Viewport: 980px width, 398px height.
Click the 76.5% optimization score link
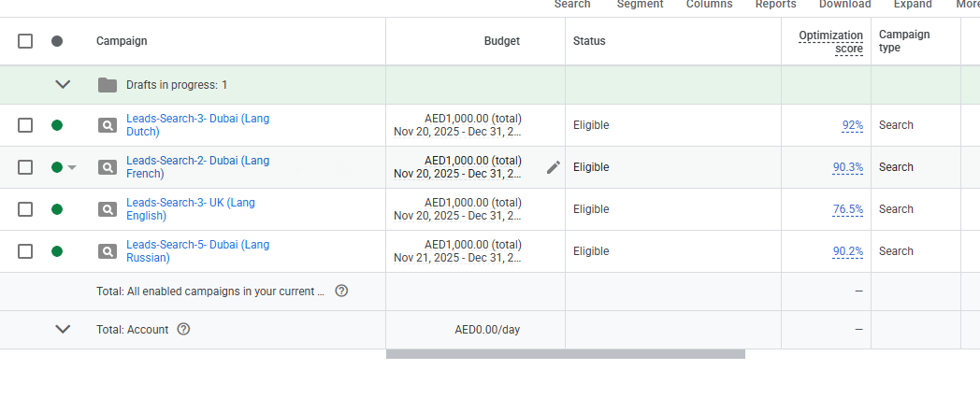click(847, 209)
